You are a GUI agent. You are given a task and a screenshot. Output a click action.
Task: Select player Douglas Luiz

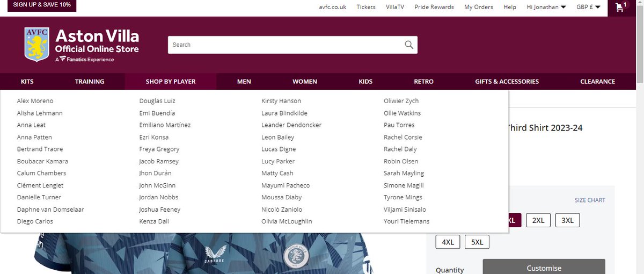tap(157, 101)
